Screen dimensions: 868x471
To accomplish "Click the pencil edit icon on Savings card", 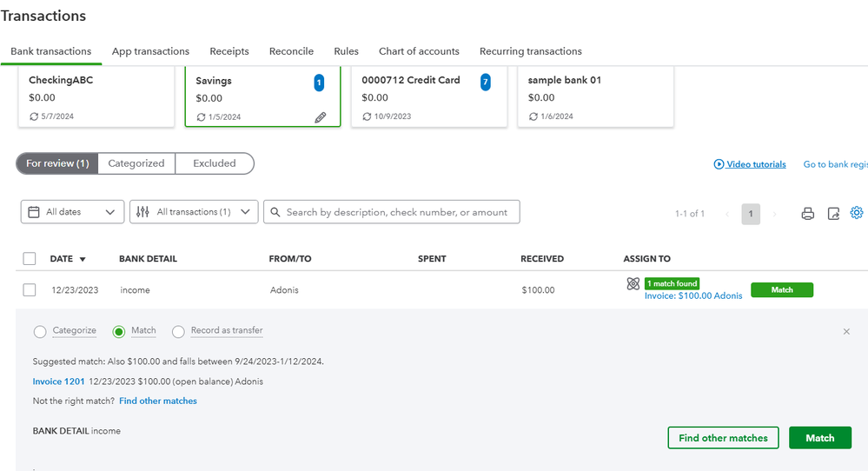I will 320,117.
